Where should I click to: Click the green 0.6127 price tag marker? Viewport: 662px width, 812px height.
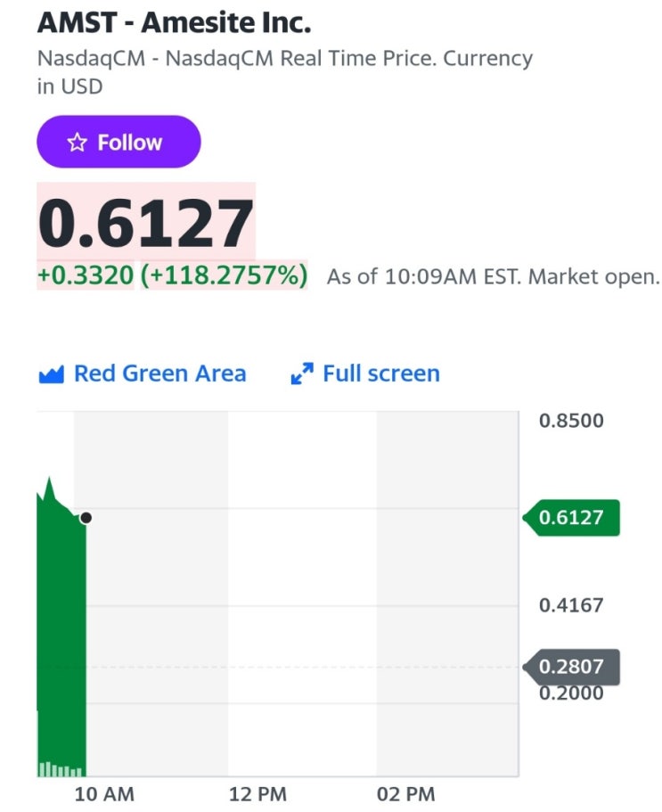571,517
